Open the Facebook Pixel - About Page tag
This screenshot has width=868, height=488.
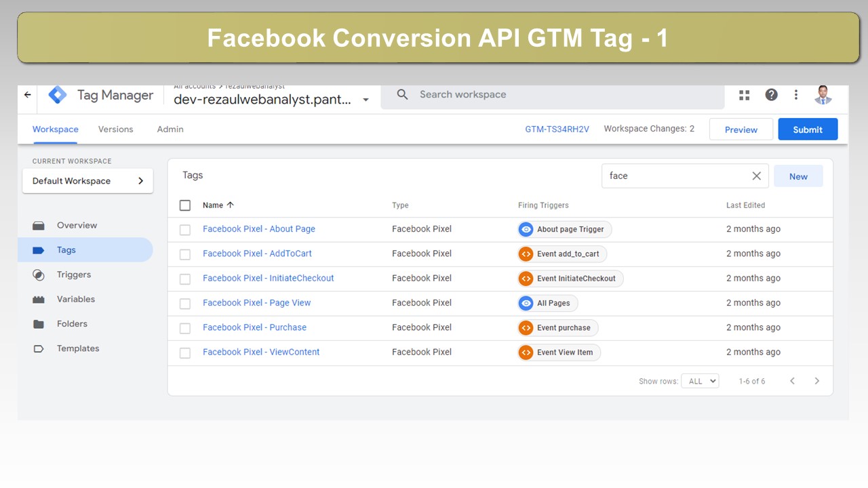pyautogui.click(x=259, y=229)
